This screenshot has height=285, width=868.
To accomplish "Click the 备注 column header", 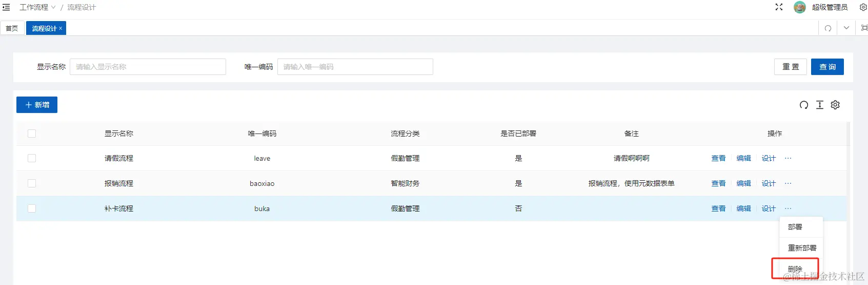I will 632,134.
